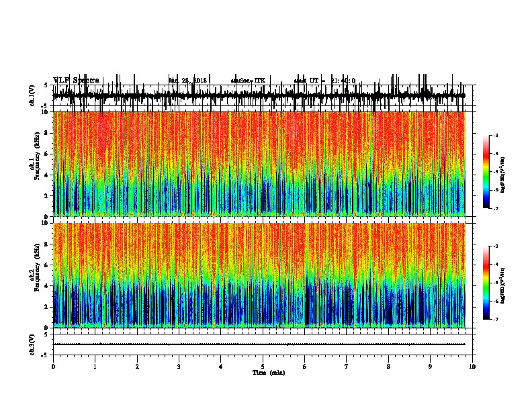Click time-axis tick label "6"
This screenshot has width=532, height=411.
pos(305,367)
